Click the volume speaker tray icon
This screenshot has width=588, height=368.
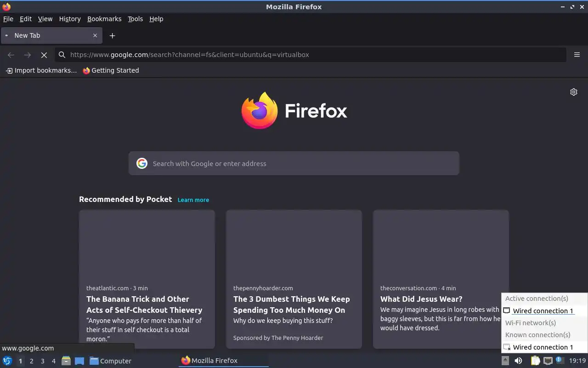(518, 361)
